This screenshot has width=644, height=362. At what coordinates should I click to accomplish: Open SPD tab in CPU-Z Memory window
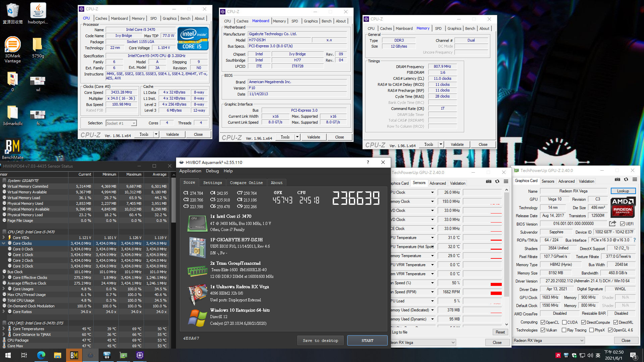[x=438, y=28]
